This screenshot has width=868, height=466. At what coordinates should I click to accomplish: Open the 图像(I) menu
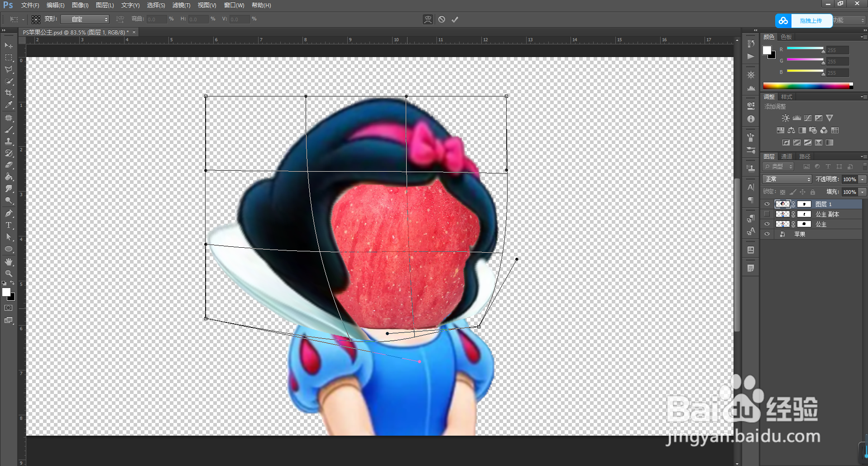point(80,5)
